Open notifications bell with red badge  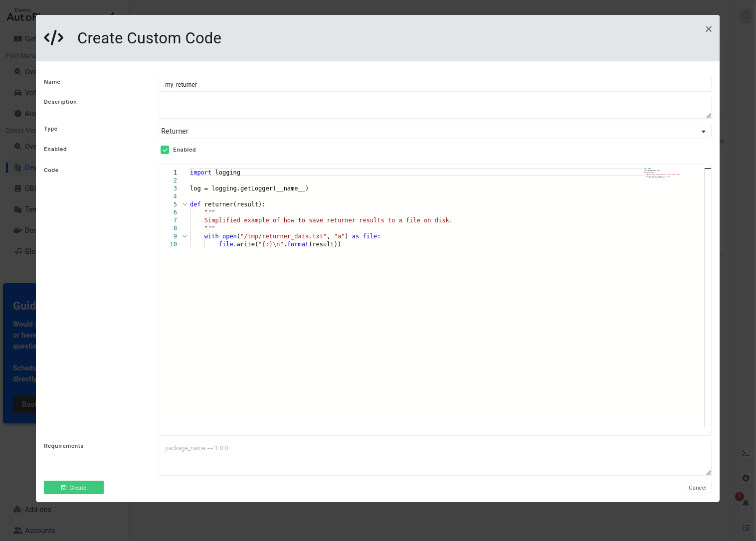click(746, 503)
